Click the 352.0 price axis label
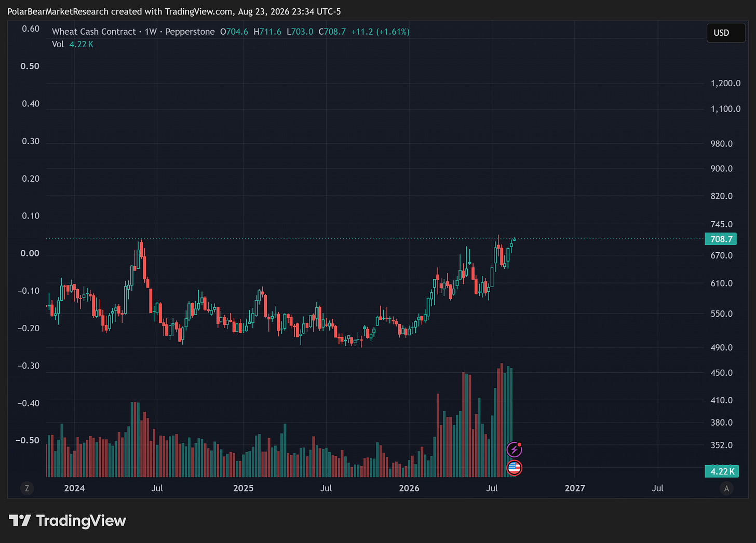 pyautogui.click(x=722, y=445)
